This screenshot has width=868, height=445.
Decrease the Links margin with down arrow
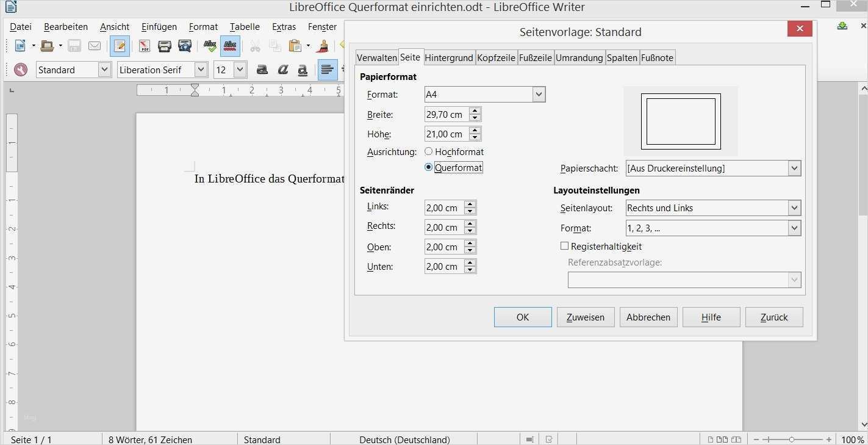tap(470, 211)
